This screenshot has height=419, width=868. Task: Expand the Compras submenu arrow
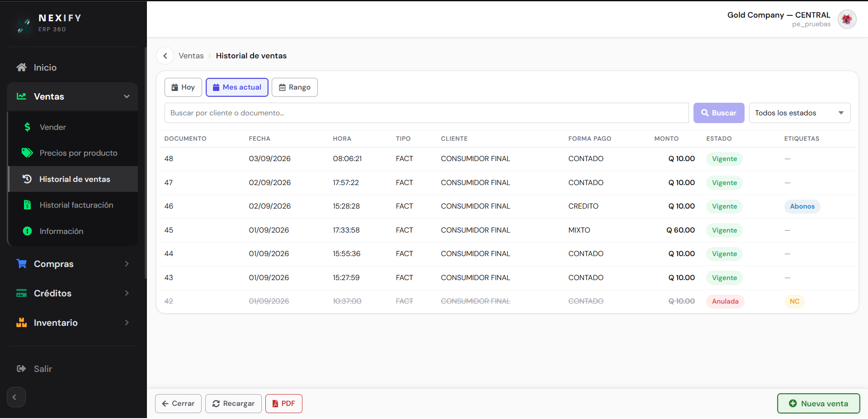coord(127,264)
